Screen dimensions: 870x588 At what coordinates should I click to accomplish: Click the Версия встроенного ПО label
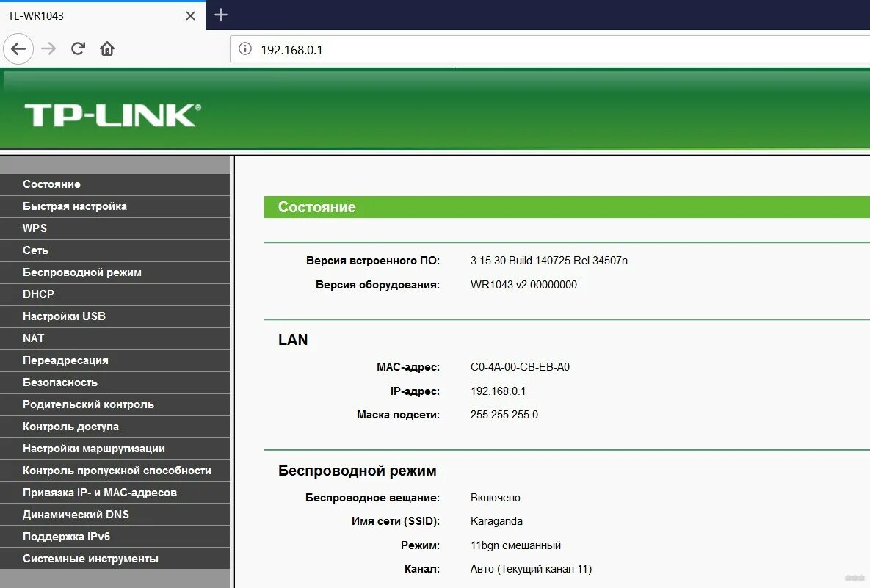click(373, 261)
